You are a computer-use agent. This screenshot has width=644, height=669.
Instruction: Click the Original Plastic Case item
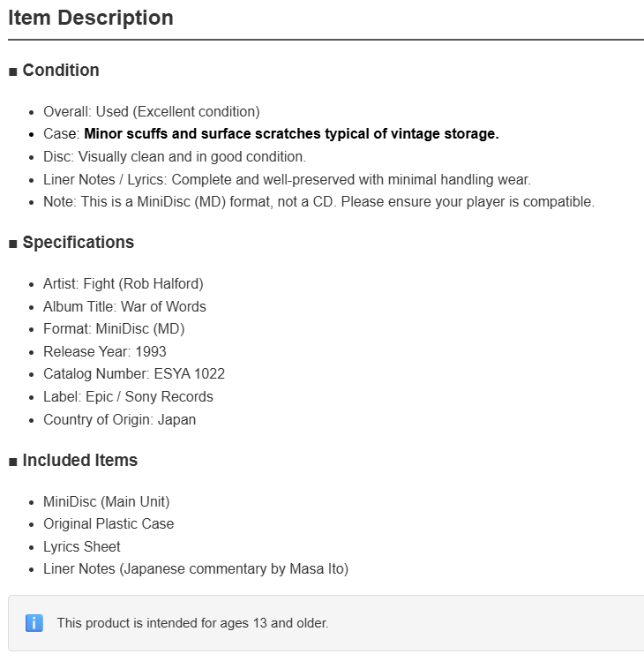[109, 524]
